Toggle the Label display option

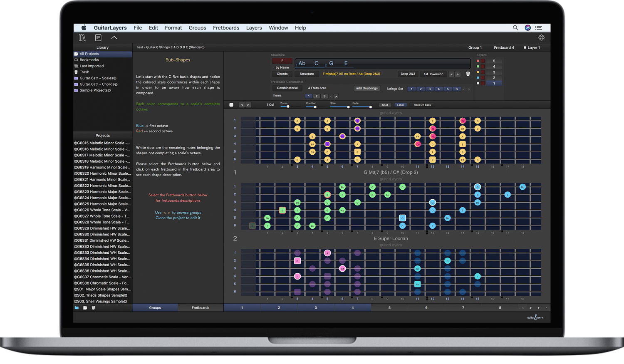pos(400,105)
